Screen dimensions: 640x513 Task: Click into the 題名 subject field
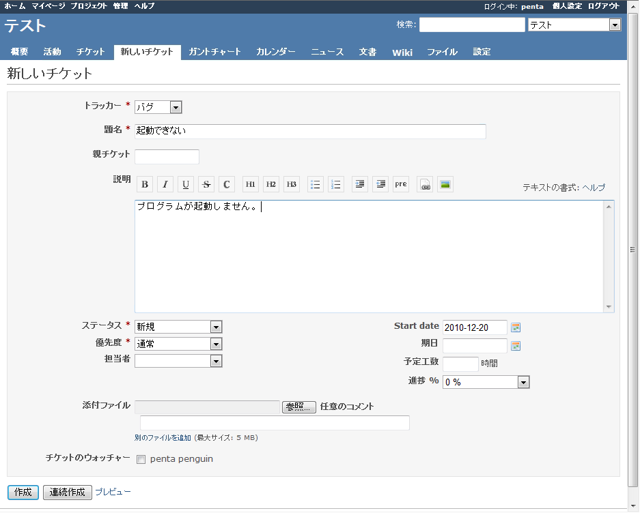[x=310, y=131]
